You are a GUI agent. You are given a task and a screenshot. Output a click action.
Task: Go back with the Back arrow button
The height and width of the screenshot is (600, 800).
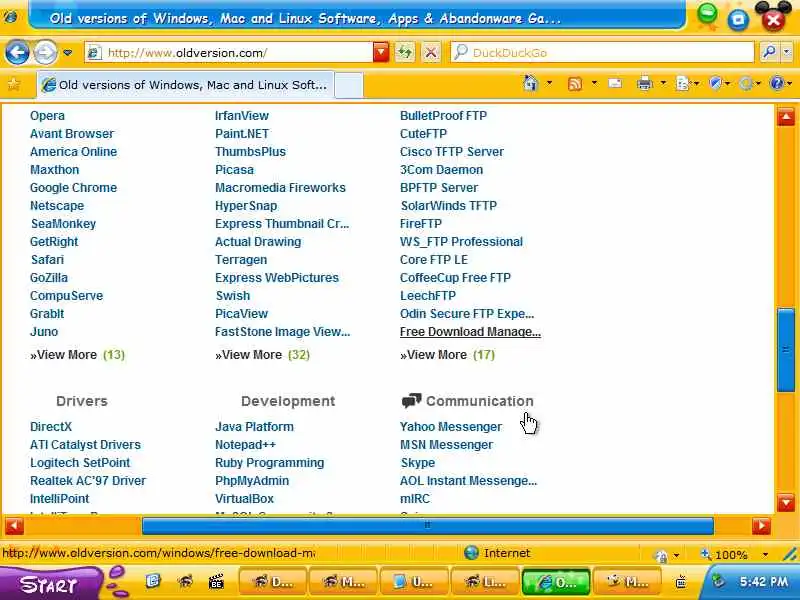point(17,52)
